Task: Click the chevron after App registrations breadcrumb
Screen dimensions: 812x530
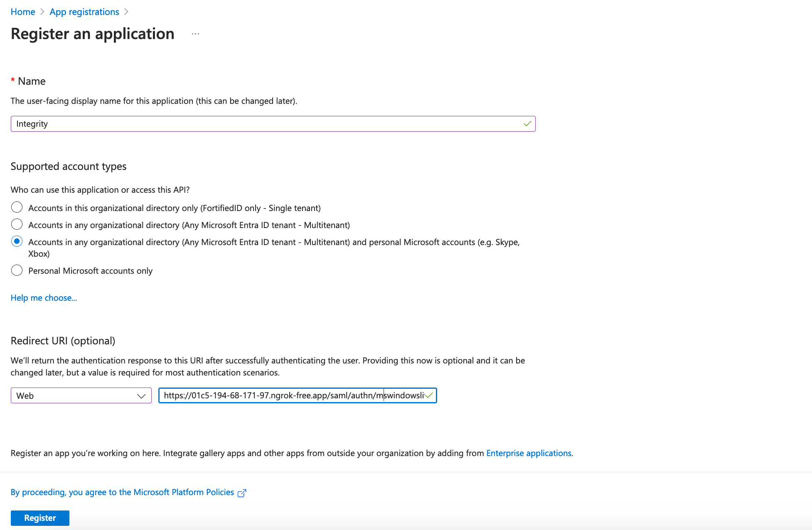Action: tap(126, 12)
